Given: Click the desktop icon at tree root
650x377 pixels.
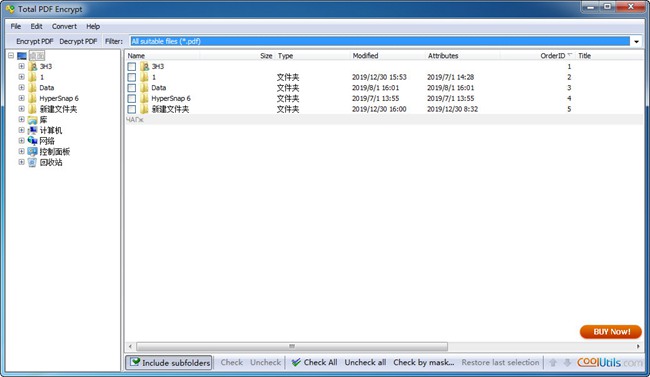Looking at the screenshot, I should pos(22,56).
